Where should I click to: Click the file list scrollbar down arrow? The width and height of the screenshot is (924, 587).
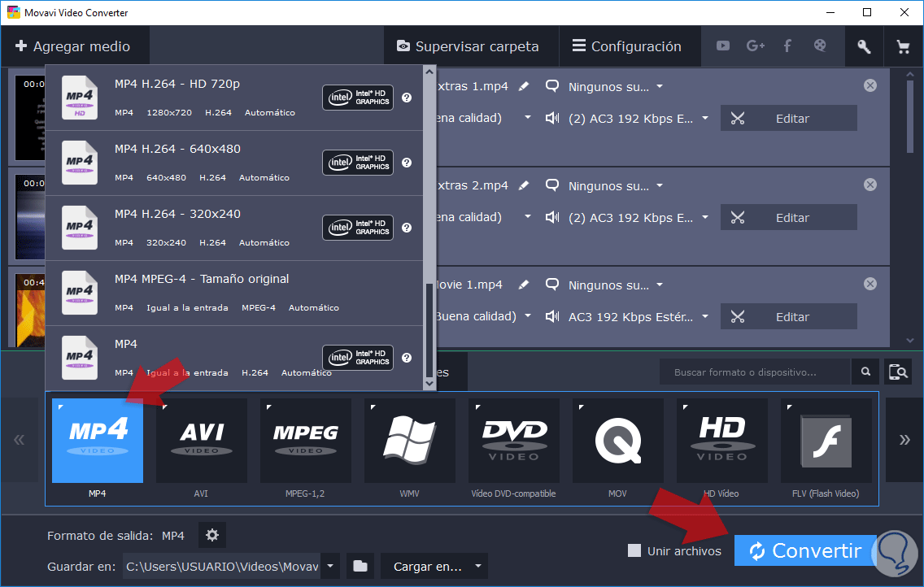pyautogui.click(x=910, y=341)
